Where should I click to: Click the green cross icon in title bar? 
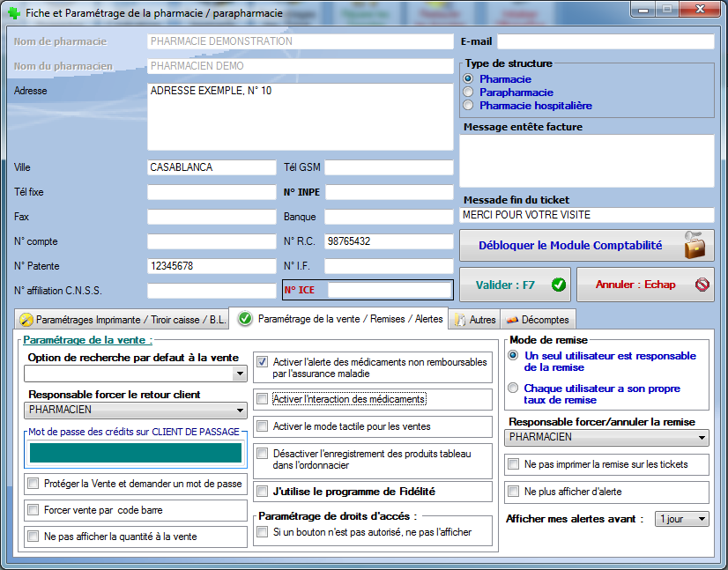pyautogui.click(x=13, y=13)
